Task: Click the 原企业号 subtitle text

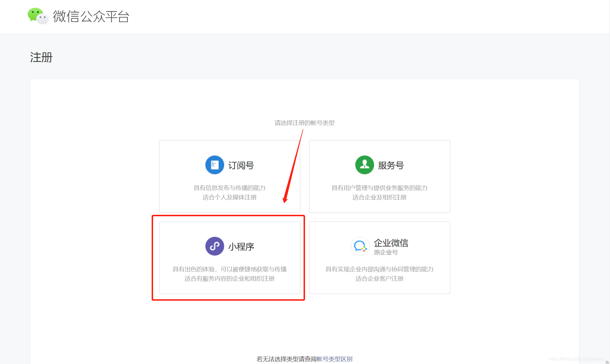Action: tap(386, 252)
